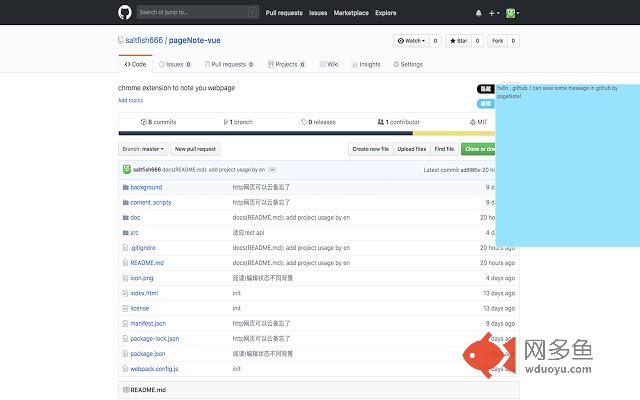Click the Add topics link
The width and height of the screenshot is (640, 400).
(x=131, y=100)
